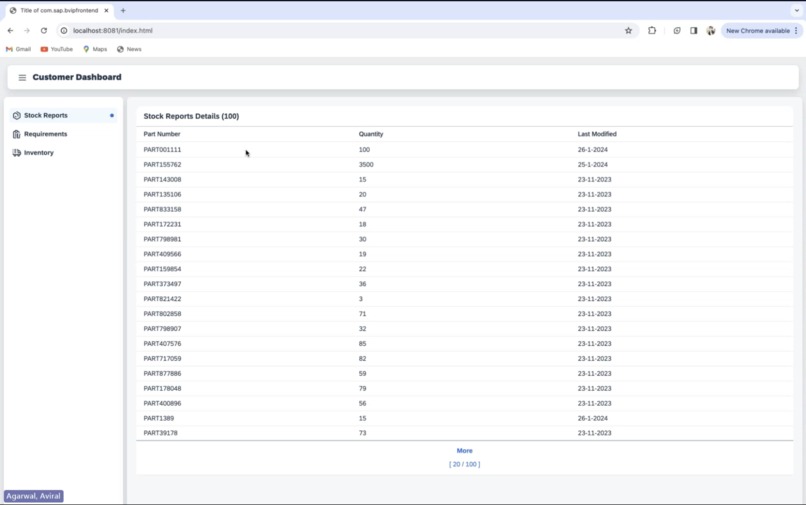Screen dimensions: 806x505
Task: Open a new tab with plus button
Action: (x=123, y=10)
